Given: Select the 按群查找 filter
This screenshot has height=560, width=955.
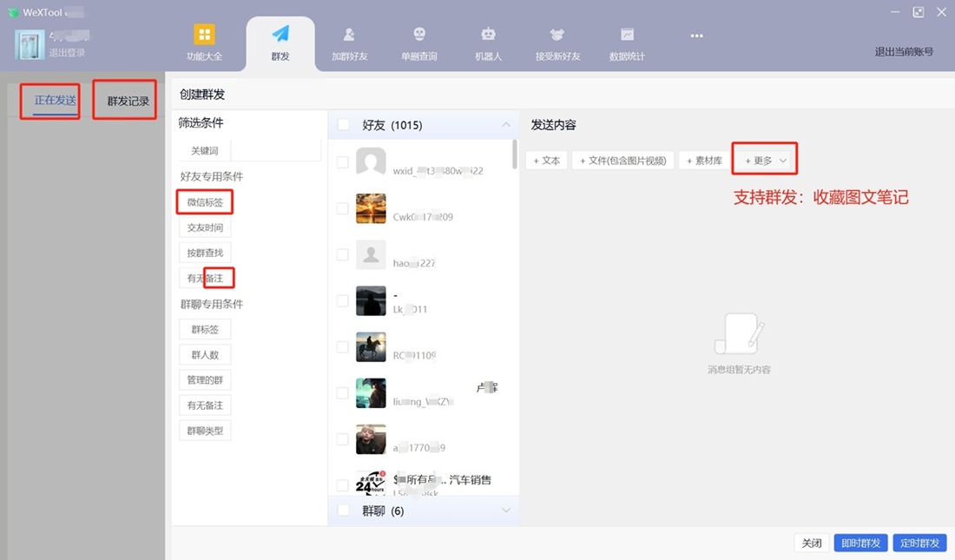Looking at the screenshot, I should click(205, 253).
